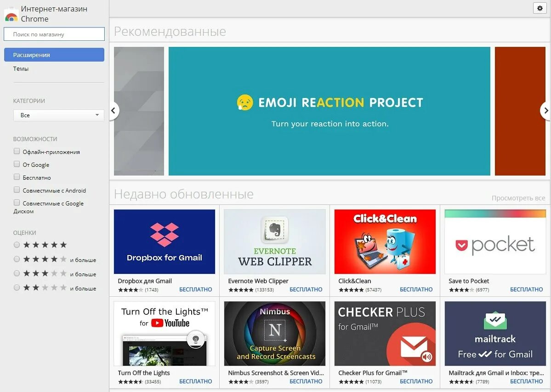Open the Просмотреть все link
Screen dimensions: 551x392
tap(518, 198)
